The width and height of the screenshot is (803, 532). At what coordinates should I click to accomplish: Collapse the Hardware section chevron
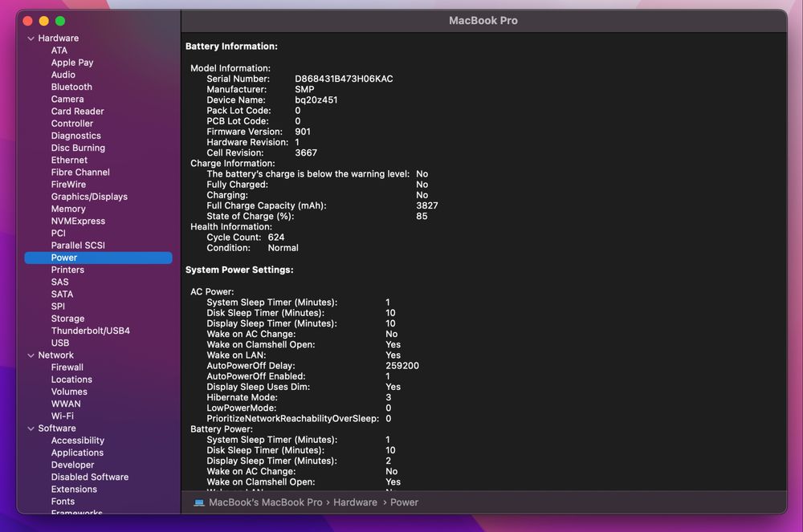31,39
